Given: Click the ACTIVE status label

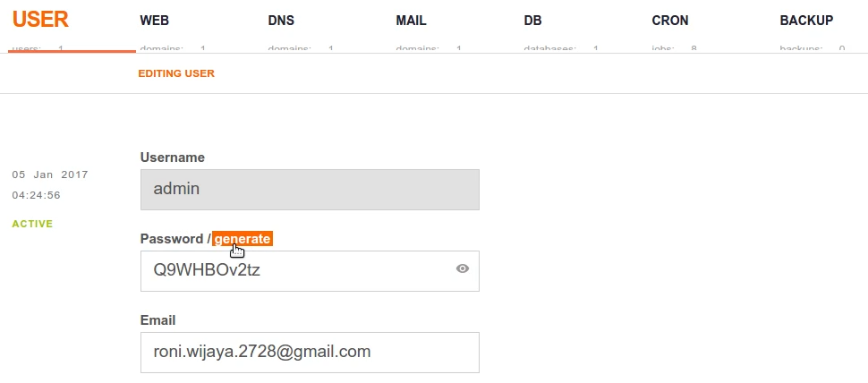Looking at the screenshot, I should click(32, 224).
